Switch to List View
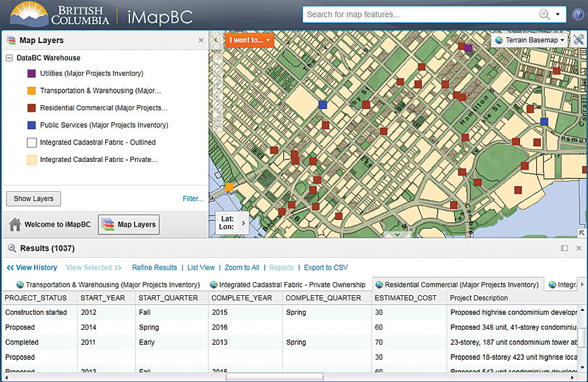This screenshot has width=588, height=382. pos(201,268)
